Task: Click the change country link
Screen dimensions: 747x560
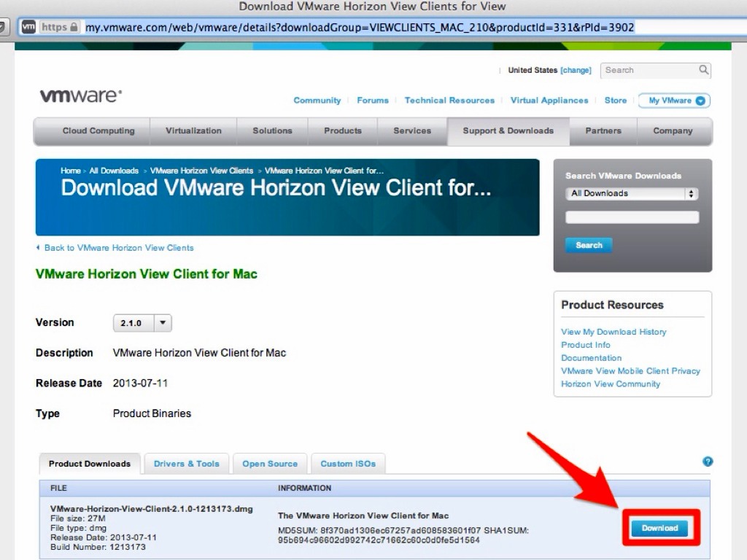Action: pyautogui.click(x=576, y=71)
